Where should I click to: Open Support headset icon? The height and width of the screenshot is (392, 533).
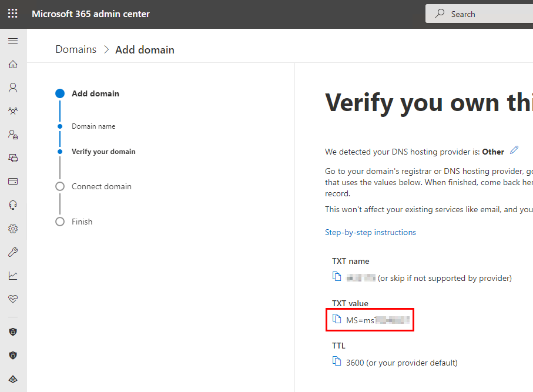pyautogui.click(x=13, y=205)
